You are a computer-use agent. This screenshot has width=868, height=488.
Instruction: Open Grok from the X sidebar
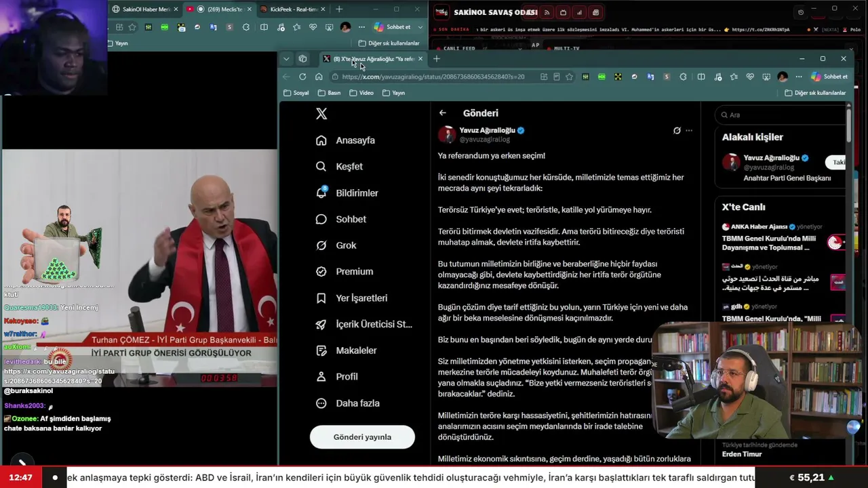click(336, 245)
